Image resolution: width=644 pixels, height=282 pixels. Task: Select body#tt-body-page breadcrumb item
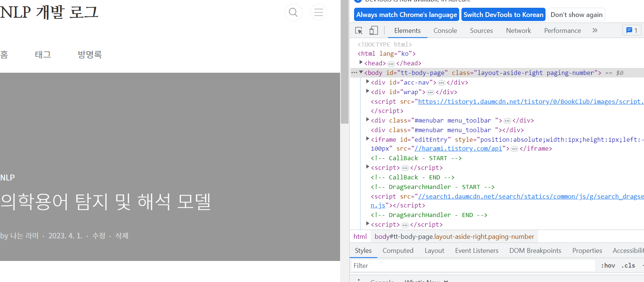(454, 237)
